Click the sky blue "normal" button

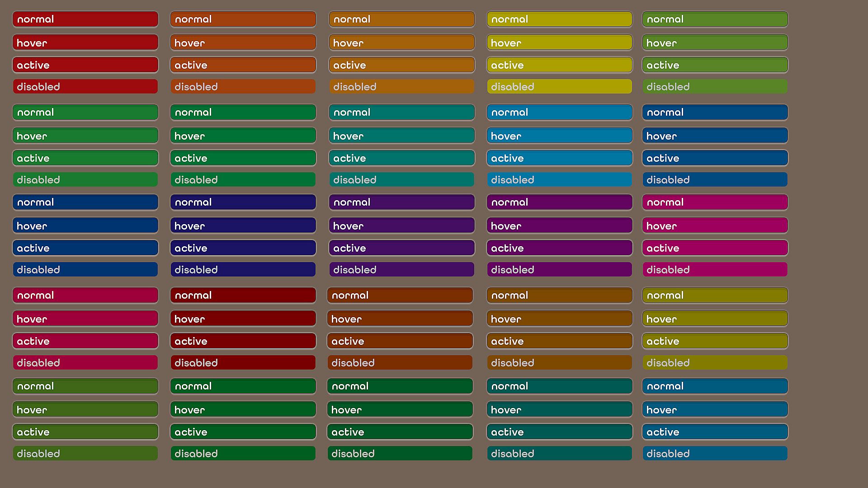(559, 113)
